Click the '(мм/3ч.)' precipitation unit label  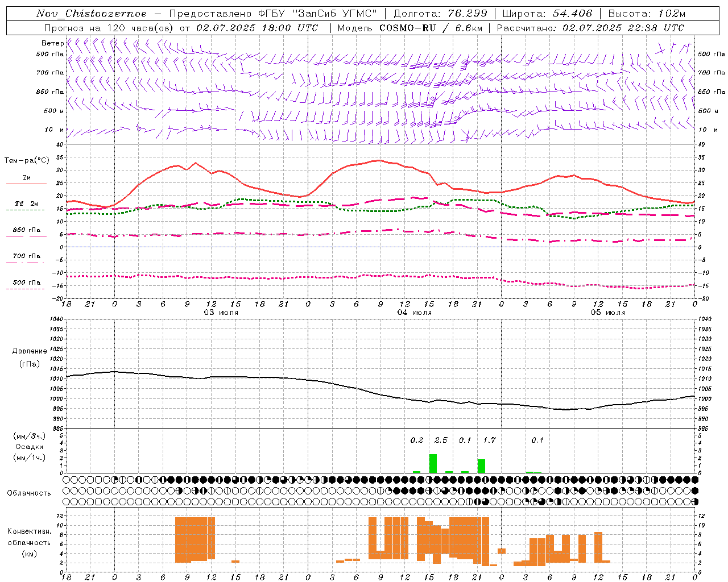pyautogui.click(x=30, y=436)
